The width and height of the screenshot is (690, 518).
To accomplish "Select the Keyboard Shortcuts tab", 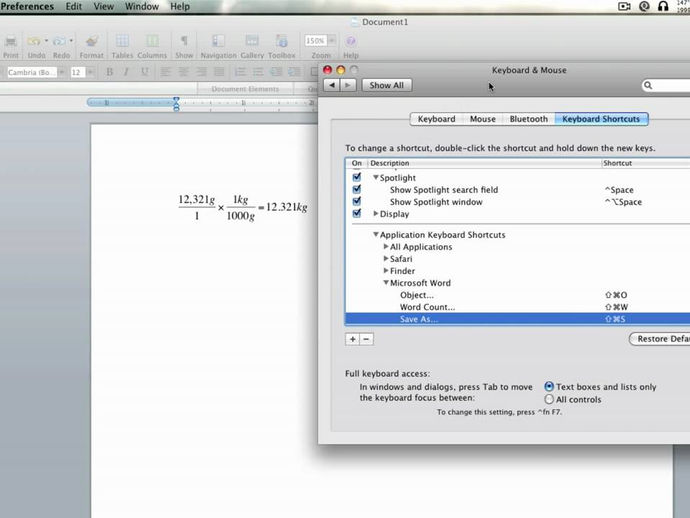I will click(x=601, y=119).
